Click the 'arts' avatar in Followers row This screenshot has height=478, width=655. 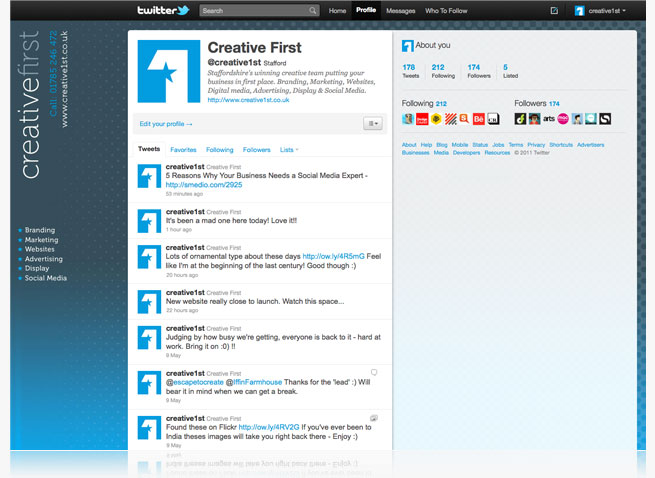tap(548, 119)
